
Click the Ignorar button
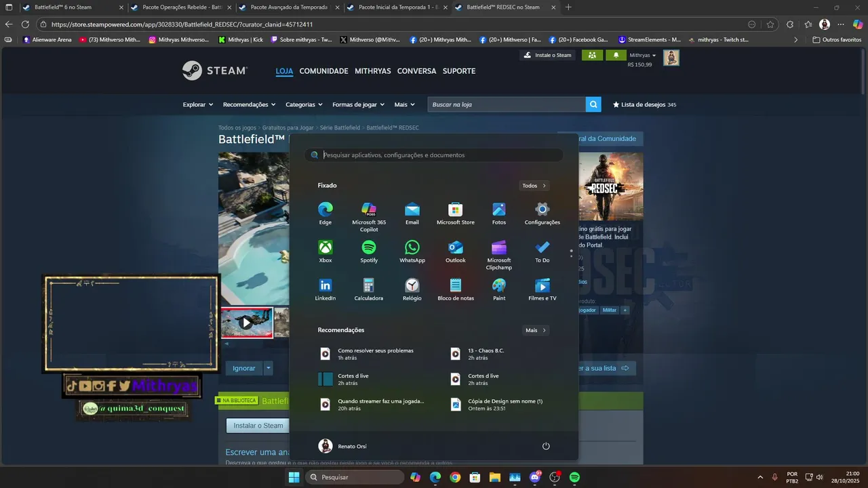pos(244,368)
